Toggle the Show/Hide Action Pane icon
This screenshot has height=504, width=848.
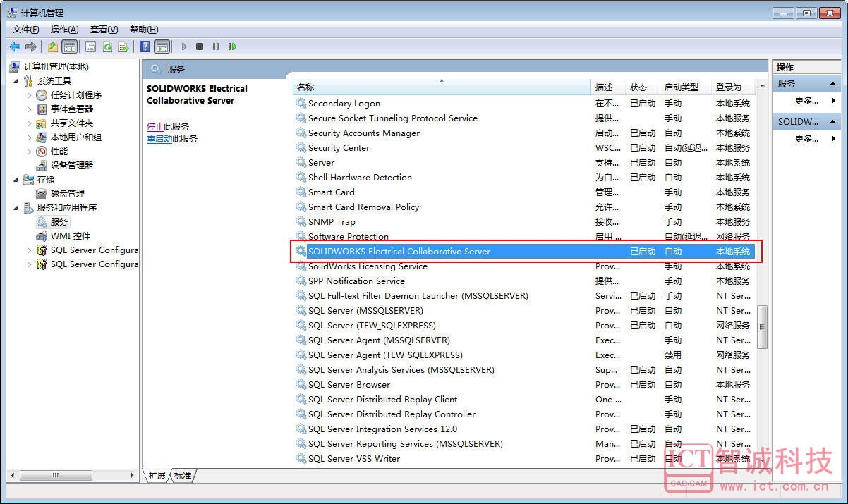tap(162, 47)
